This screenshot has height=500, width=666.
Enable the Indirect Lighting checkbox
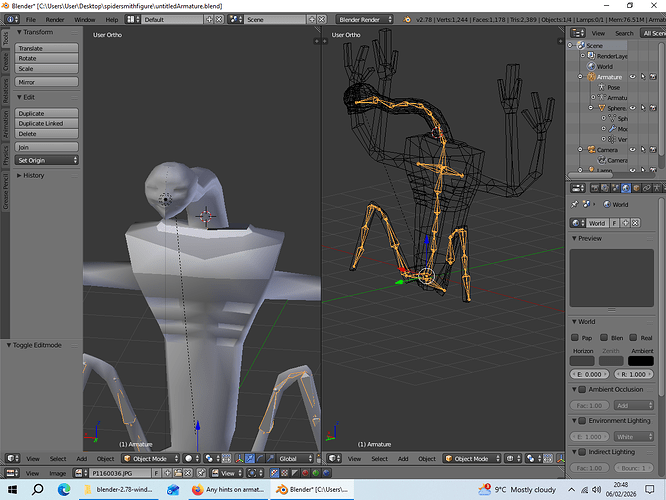click(582, 452)
